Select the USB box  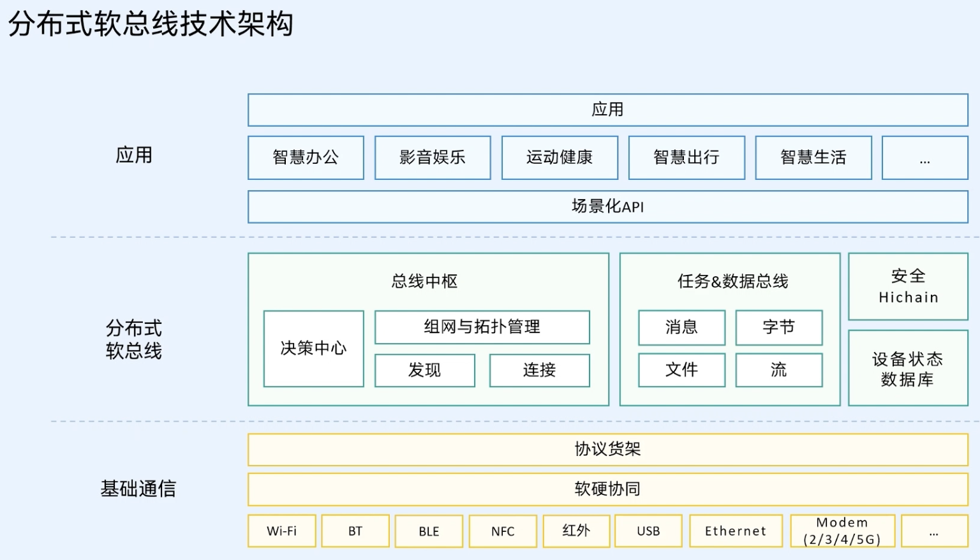(649, 531)
